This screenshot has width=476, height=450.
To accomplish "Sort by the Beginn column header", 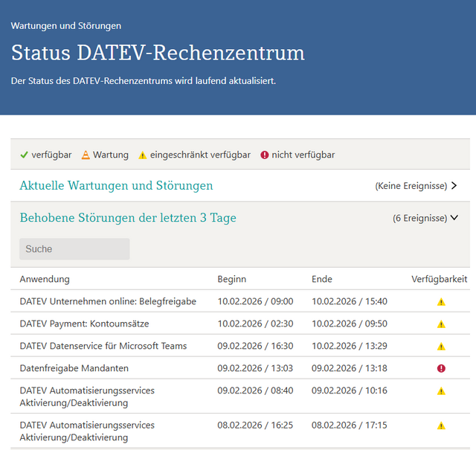I will coord(231,279).
